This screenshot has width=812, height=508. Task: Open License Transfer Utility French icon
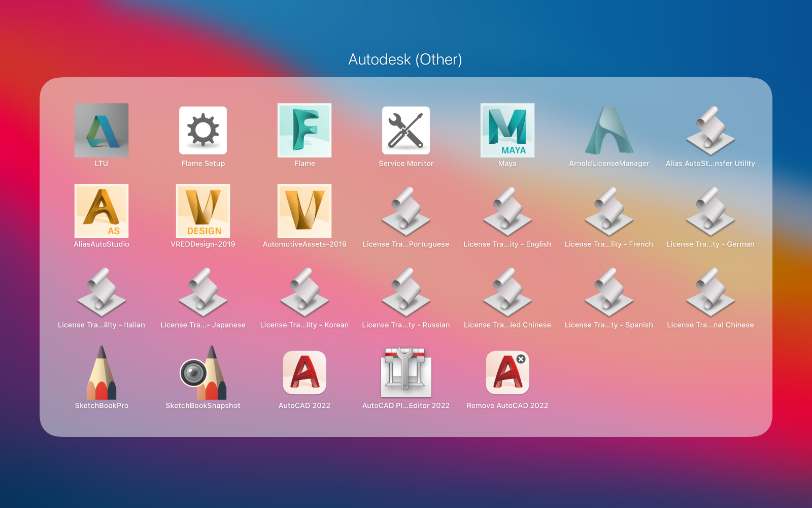(x=609, y=211)
